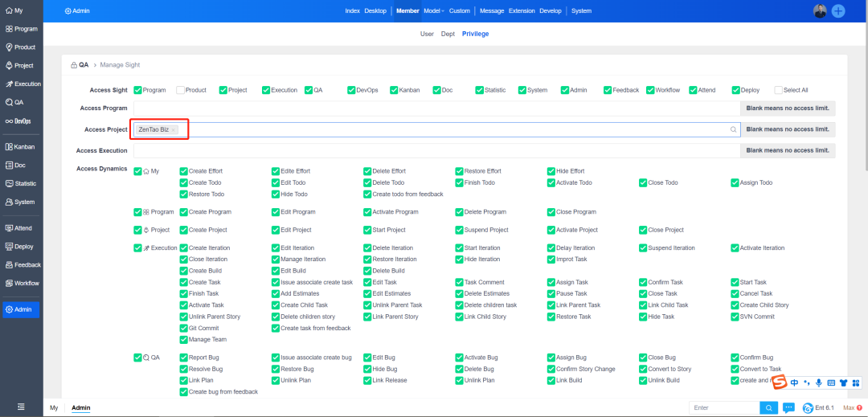The image size is (868, 417).
Task: Open Statistic section in the sidebar
Action: coord(21,183)
